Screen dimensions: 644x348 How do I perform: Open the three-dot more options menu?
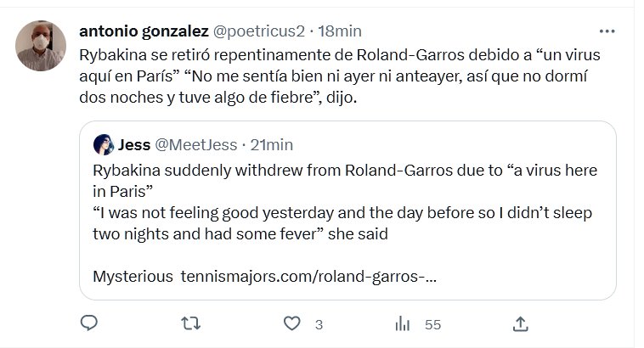click(x=607, y=31)
